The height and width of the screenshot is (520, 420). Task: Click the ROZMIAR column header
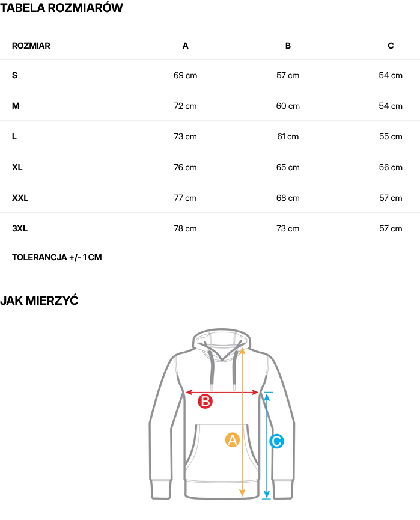click(31, 46)
